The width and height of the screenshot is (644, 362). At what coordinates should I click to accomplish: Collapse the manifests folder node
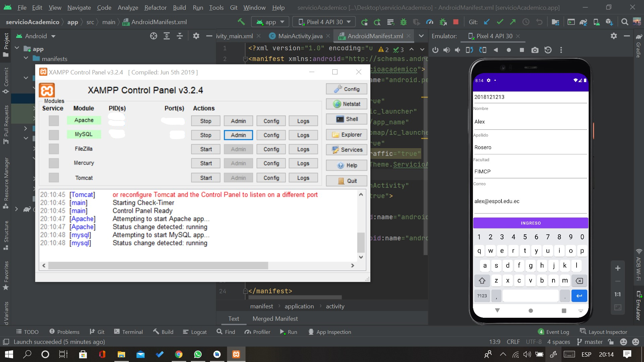tap(26, 58)
